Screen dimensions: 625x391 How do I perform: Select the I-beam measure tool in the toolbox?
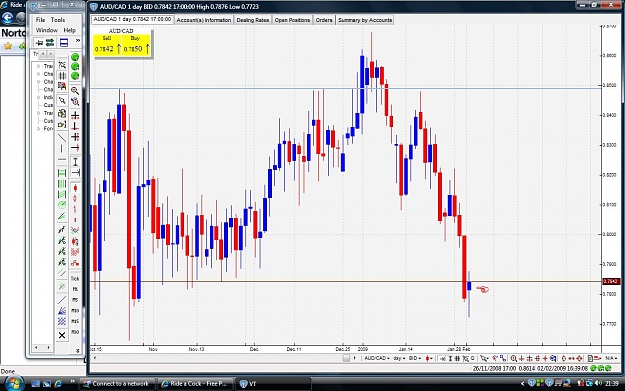75,162
